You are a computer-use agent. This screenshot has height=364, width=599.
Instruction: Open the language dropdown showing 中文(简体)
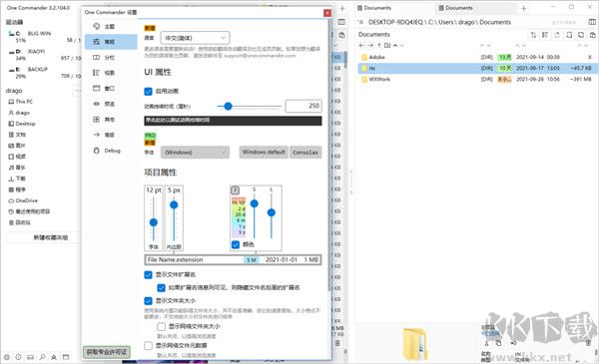[195, 38]
